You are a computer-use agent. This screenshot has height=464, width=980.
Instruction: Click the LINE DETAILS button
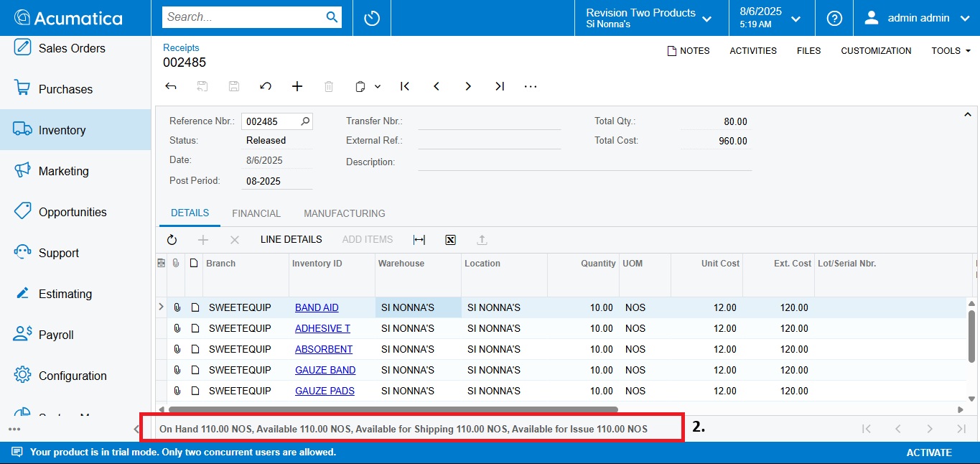[291, 240]
